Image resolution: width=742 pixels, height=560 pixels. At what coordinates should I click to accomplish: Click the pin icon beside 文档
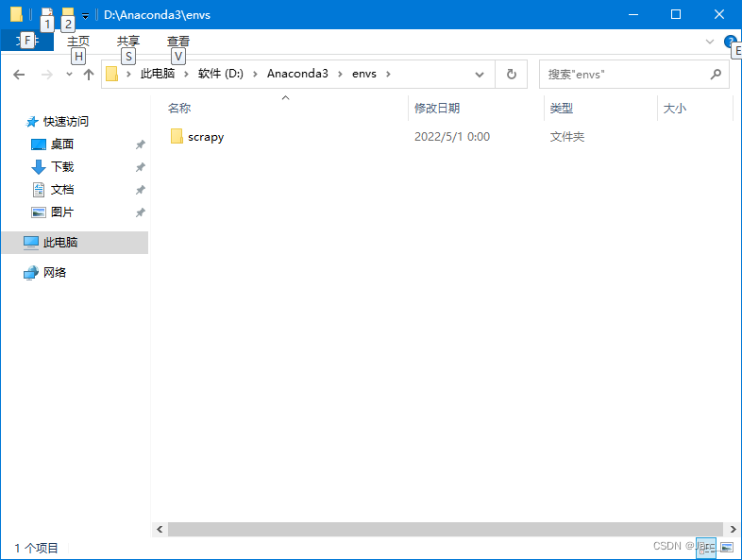click(x=140, y=190)
